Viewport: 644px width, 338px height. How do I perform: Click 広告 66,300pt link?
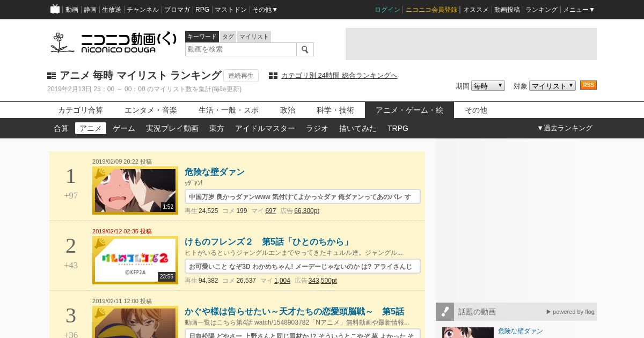306,211
